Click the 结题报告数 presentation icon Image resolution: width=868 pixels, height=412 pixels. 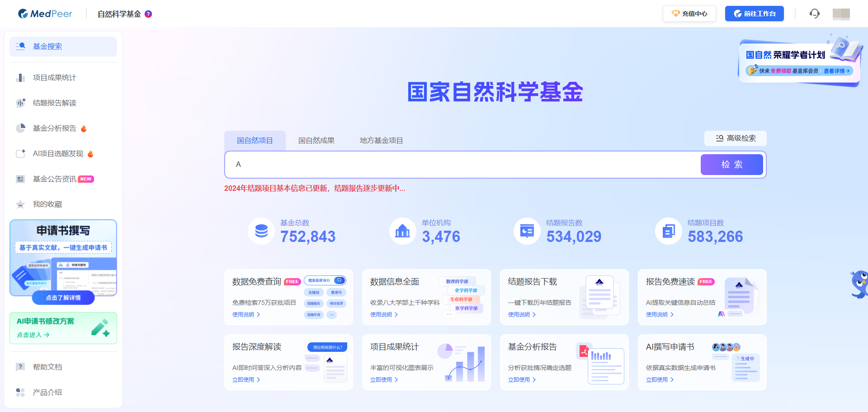[527, 231]
